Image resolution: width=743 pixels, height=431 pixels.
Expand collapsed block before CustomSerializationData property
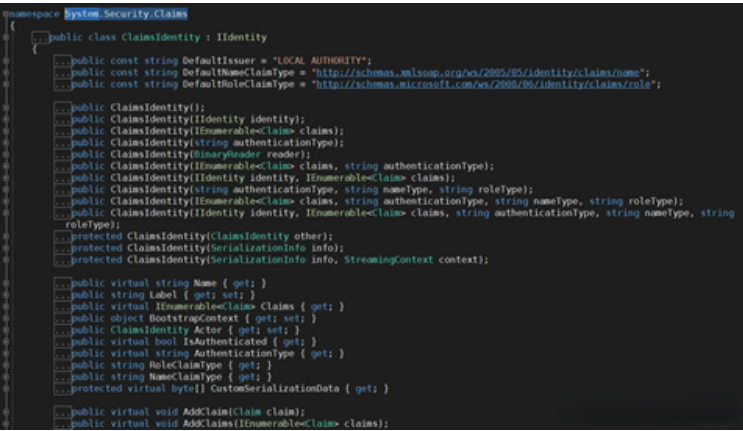point(62,387)
